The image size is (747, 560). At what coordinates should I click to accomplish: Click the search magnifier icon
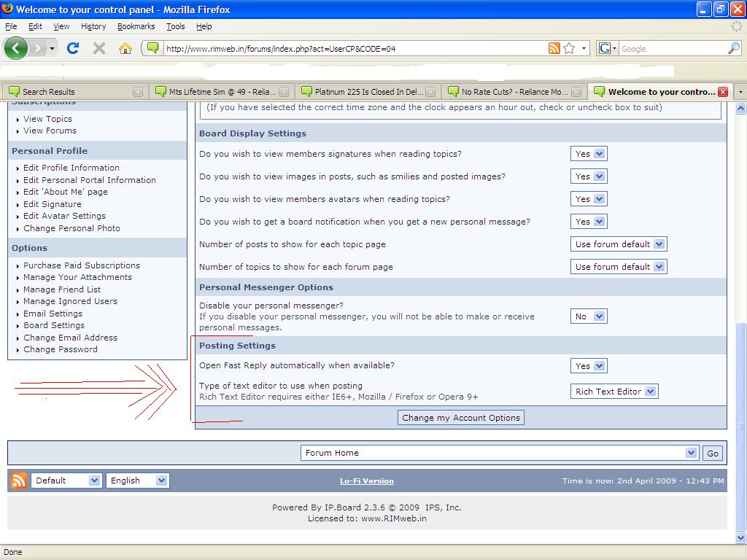[x=733, y=48]
